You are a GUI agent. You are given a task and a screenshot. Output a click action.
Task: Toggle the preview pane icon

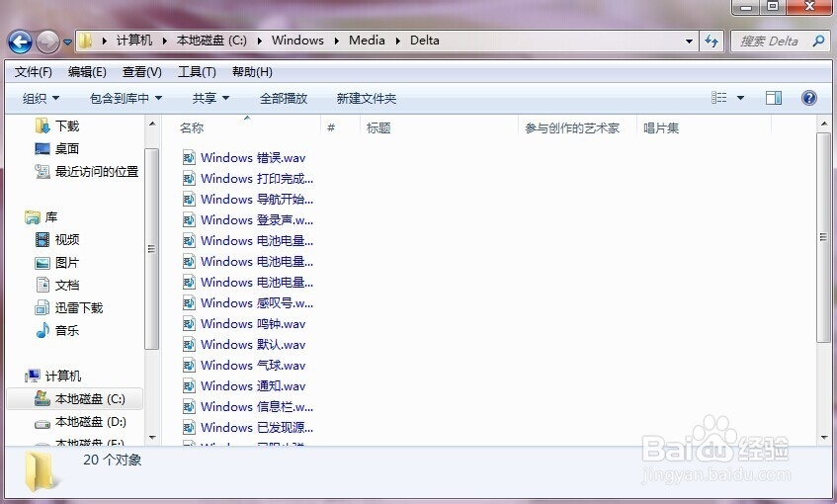click(x=774, y=98)
